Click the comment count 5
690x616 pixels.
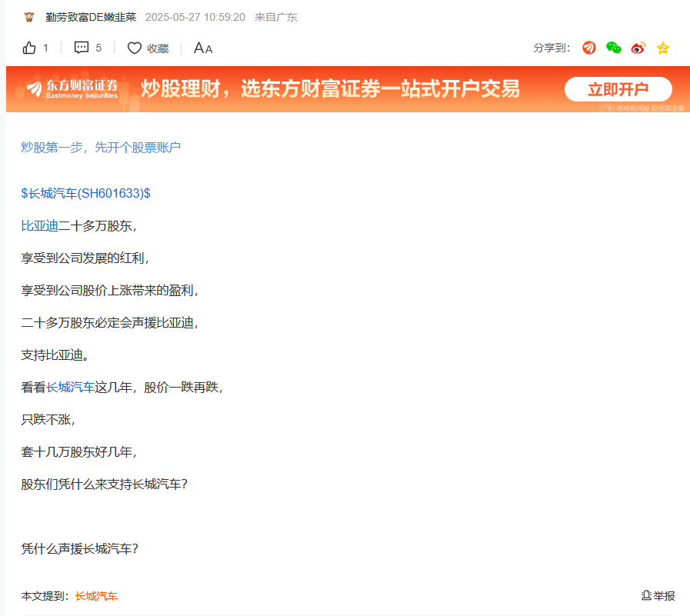point(98,48)
